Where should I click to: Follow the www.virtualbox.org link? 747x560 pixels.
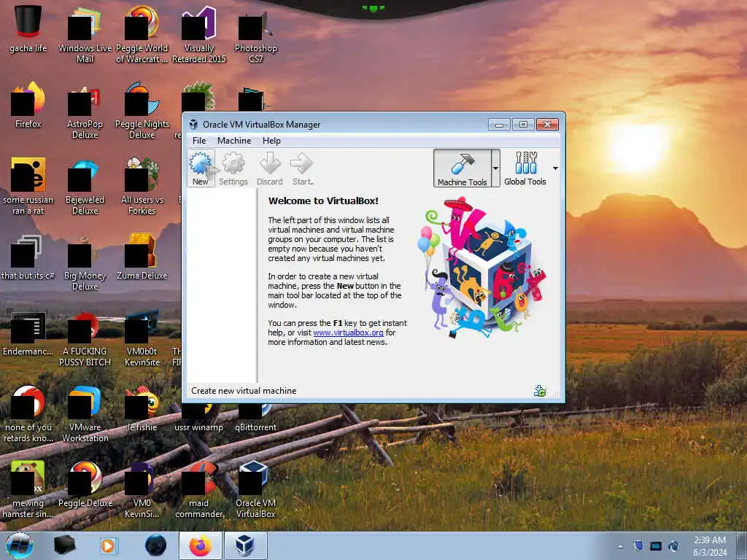[348, 332]
